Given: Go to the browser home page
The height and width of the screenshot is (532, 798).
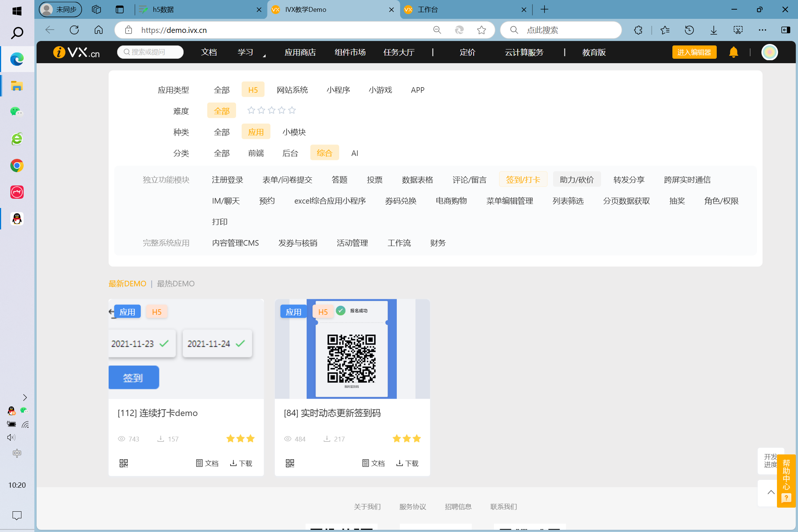Looking at the screenshot, I should coord(99,30).
